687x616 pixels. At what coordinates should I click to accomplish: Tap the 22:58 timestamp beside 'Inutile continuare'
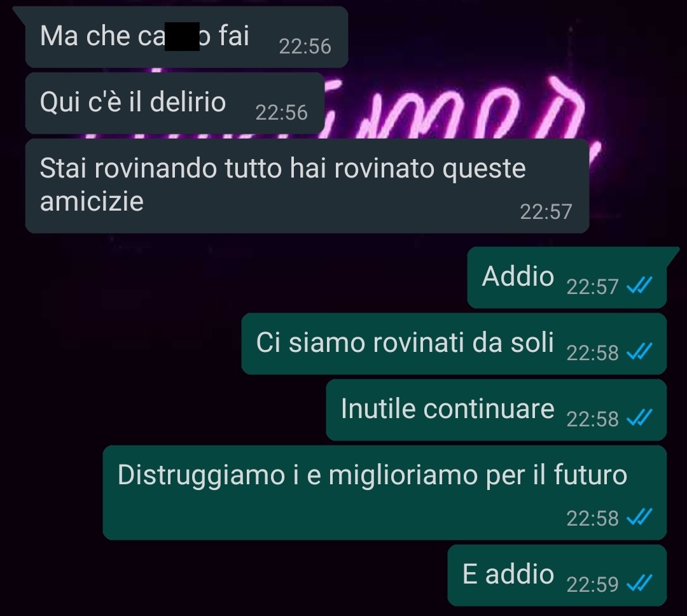(592, 419)
